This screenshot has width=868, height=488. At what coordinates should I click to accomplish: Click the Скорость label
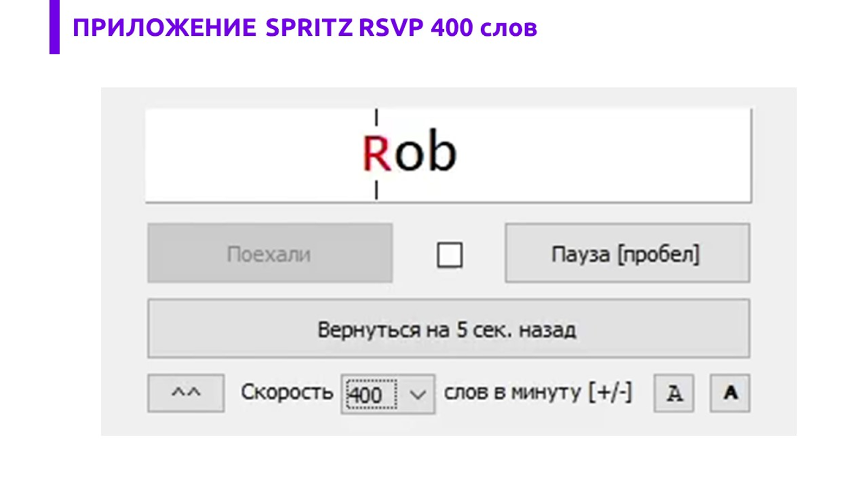tap(287, 391)
